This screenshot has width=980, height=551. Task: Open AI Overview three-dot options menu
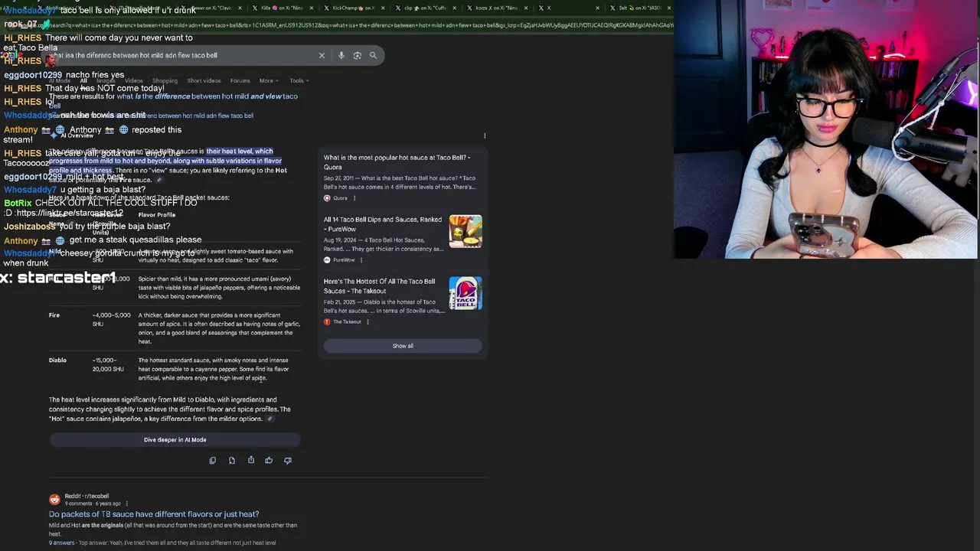[x=485, y=135]
